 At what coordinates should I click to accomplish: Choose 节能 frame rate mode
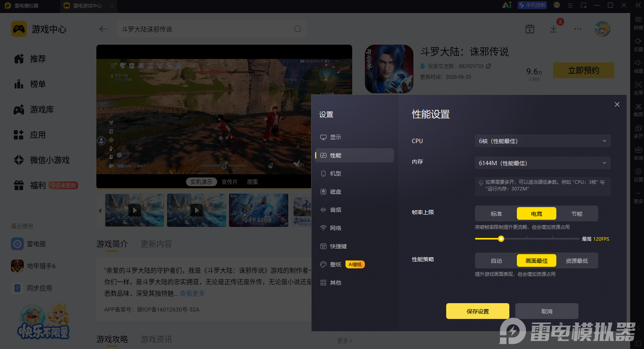tap(577, 214)
